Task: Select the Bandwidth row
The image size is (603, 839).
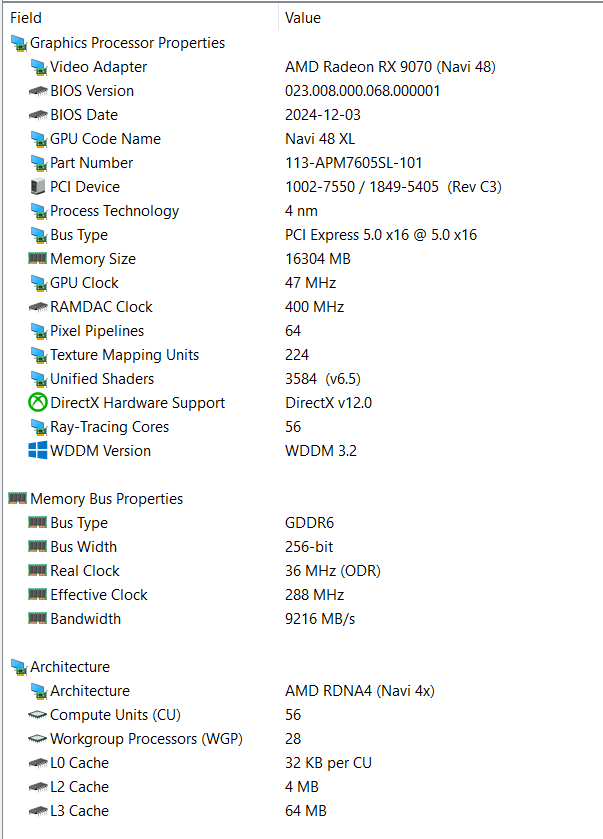Action: pos(85,619)
